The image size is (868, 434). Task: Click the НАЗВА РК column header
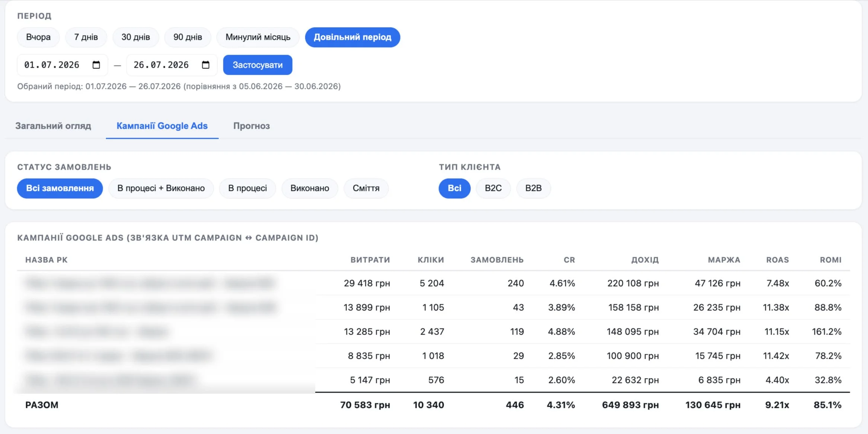46,260
